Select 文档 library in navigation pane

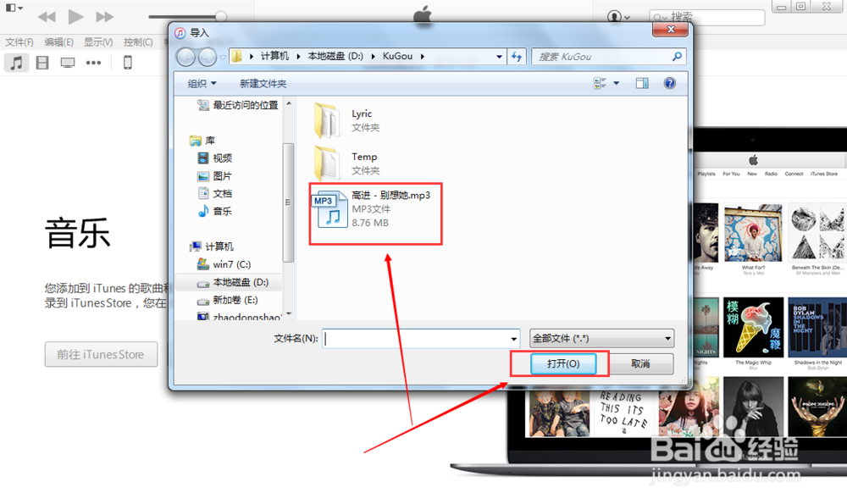tap(215, 193)
